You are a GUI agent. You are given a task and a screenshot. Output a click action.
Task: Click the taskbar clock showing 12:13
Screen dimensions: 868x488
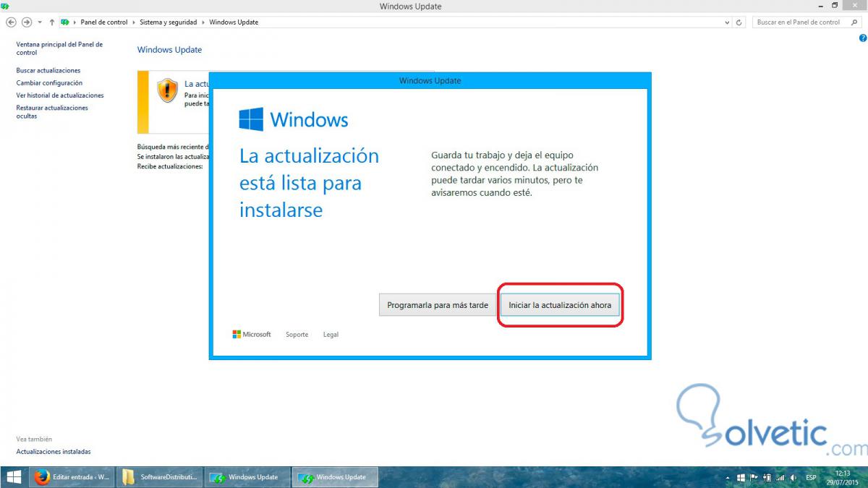pyautogui.click(x=841, y=477)
